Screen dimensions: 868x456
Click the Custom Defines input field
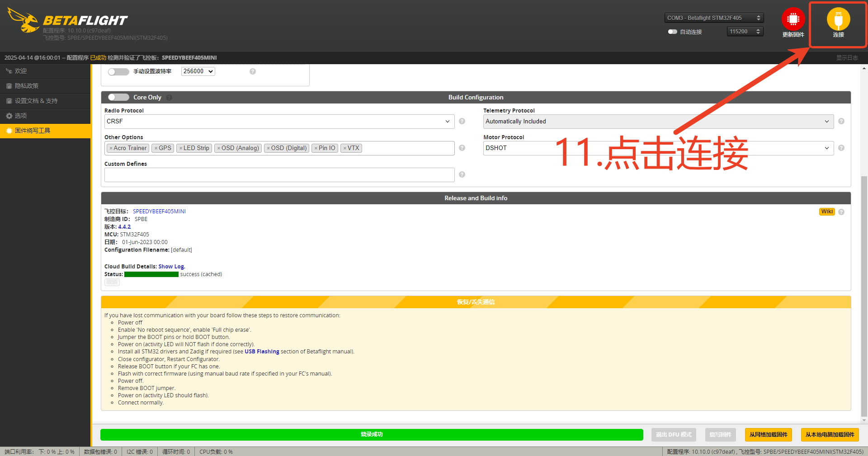(279, 175)
